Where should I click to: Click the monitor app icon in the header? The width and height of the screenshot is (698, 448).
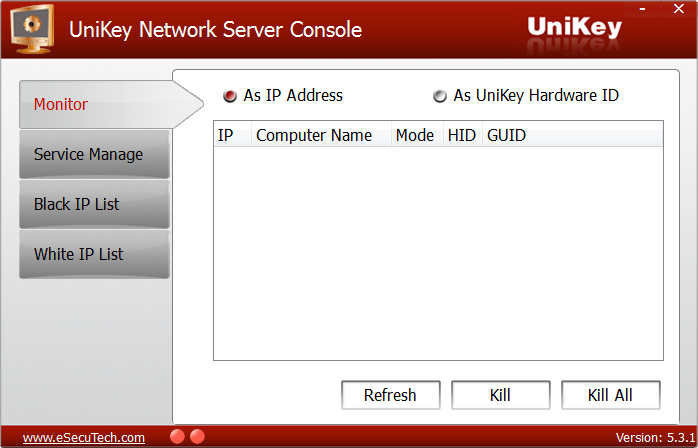(x=32, y=29)
